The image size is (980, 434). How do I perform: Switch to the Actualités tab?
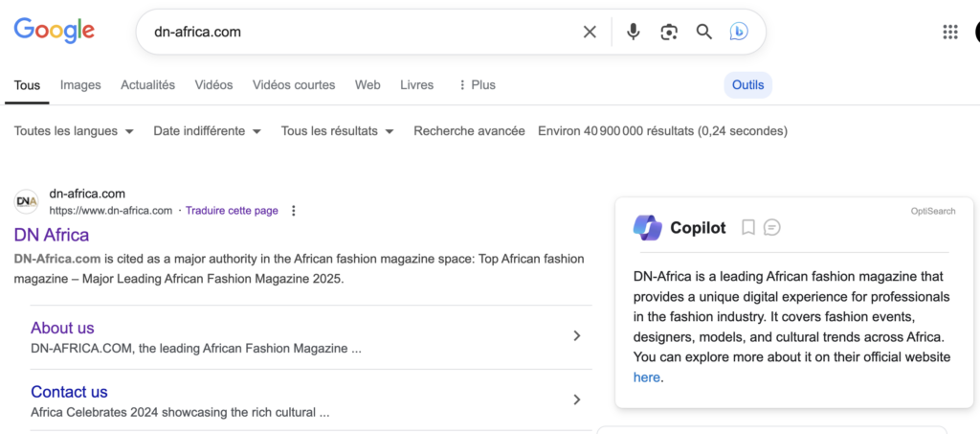click(x=147, y=85)
